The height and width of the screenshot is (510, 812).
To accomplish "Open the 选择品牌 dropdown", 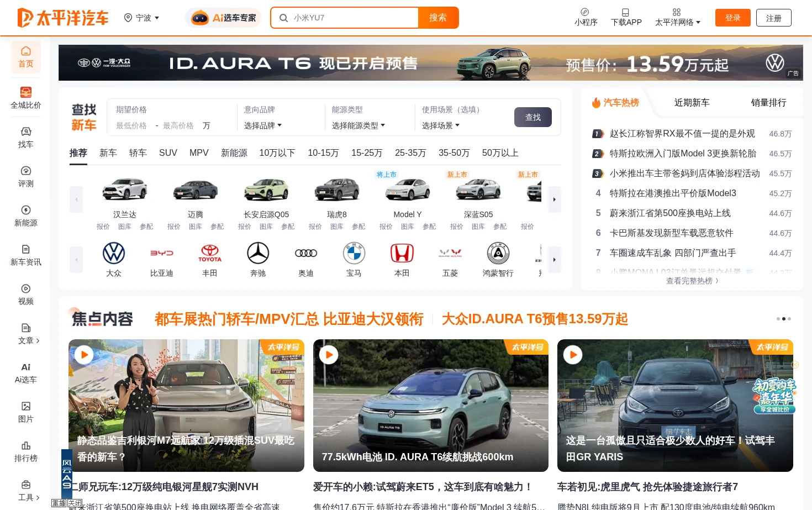I will click(263, 125).
